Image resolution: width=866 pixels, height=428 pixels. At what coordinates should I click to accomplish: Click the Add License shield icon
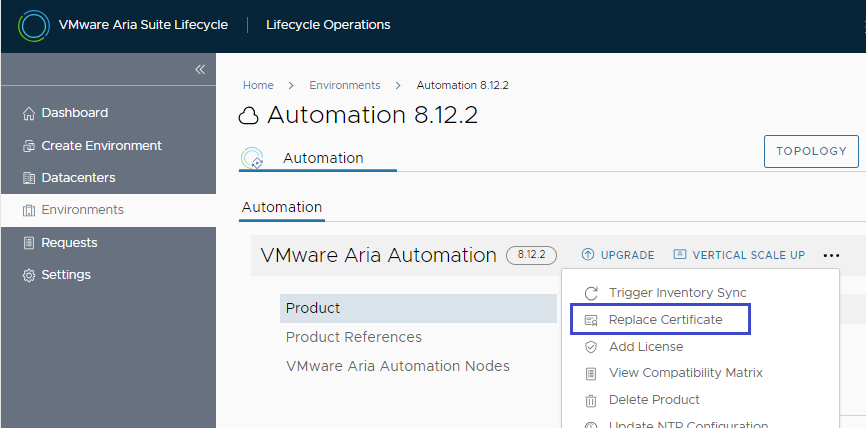pos(592,347)
